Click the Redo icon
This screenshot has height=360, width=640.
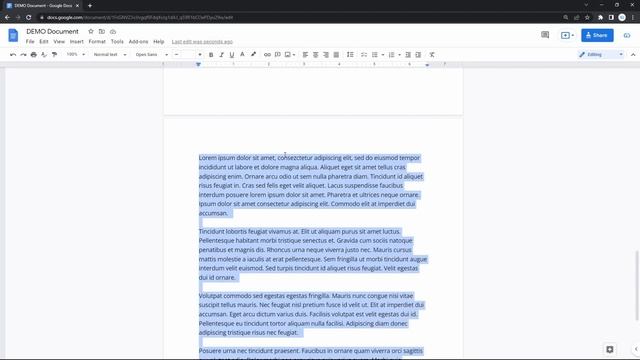point(23,55)
